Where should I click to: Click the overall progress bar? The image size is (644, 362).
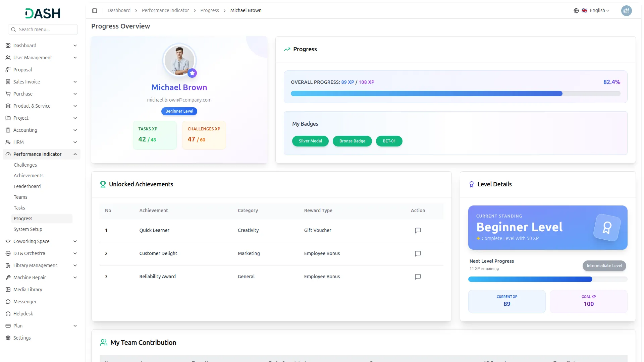click(x=455, y=94)
